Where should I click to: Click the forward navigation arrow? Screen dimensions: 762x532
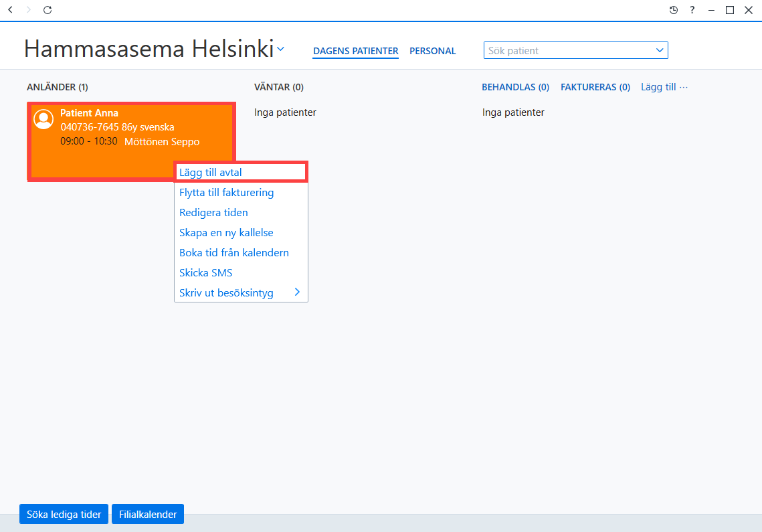[x=29, y=10]
